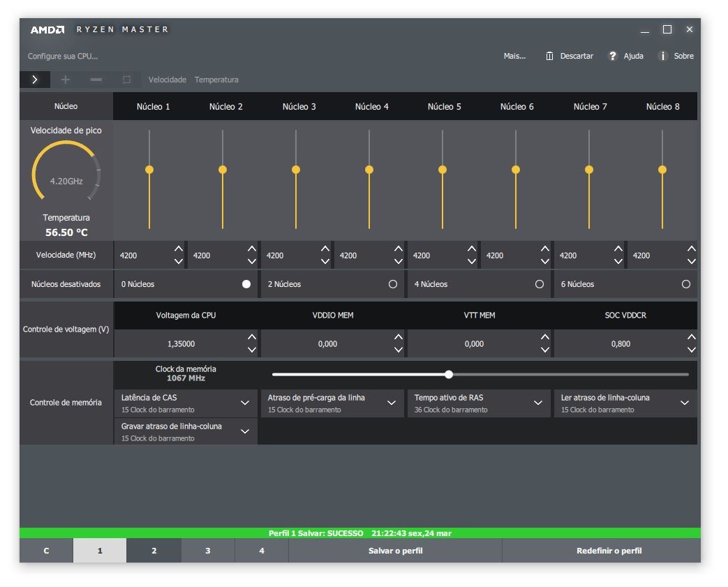Switch to profile tab 4

[x=261, y=551]
